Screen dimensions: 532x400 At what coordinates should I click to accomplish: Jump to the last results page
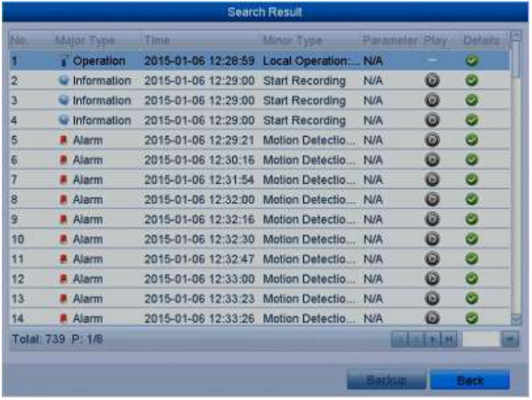[448, 339]
